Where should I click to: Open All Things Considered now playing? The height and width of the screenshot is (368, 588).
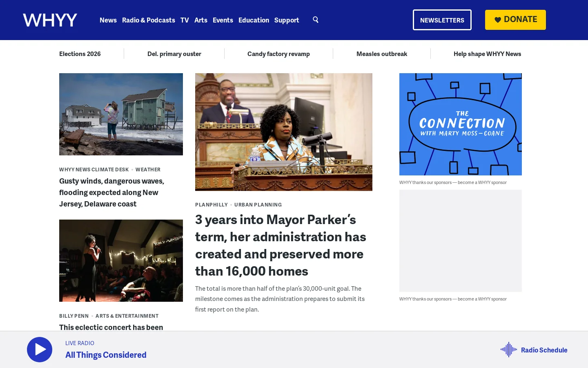[x=106, y=355]
